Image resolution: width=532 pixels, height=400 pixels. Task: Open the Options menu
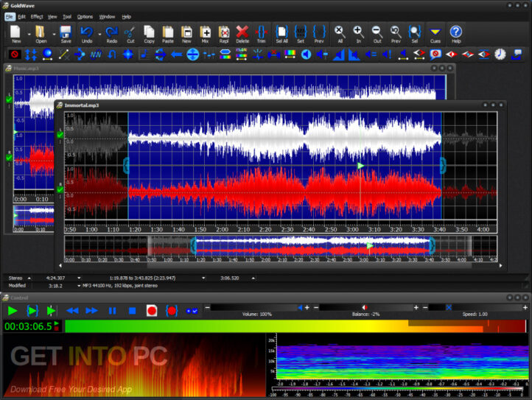(85, 17)
